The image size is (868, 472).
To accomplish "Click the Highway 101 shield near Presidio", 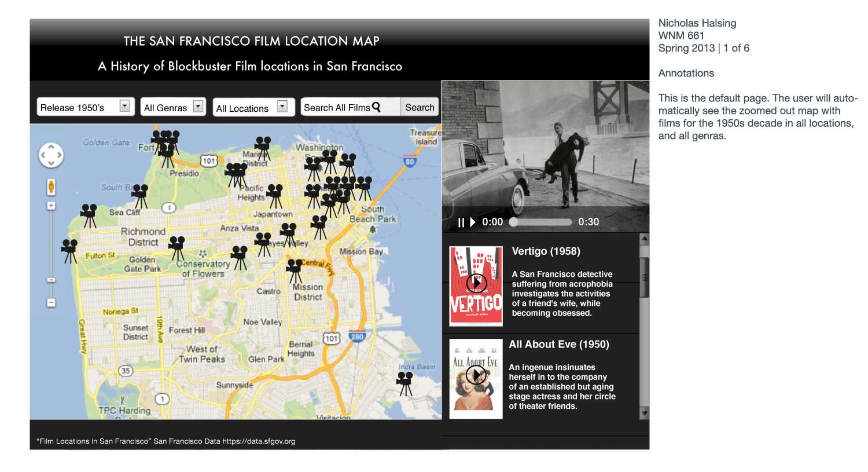I will [208, 161].
